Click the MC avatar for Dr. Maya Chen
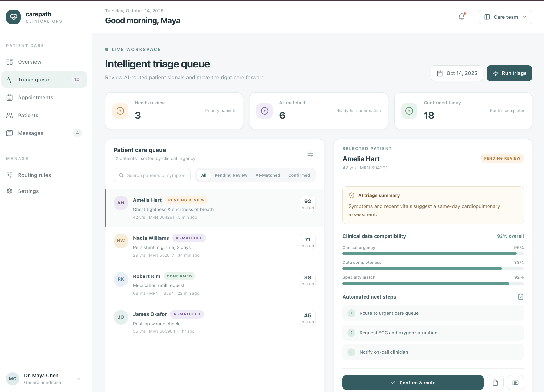544x392 pixels. click(x=13, y=379)
